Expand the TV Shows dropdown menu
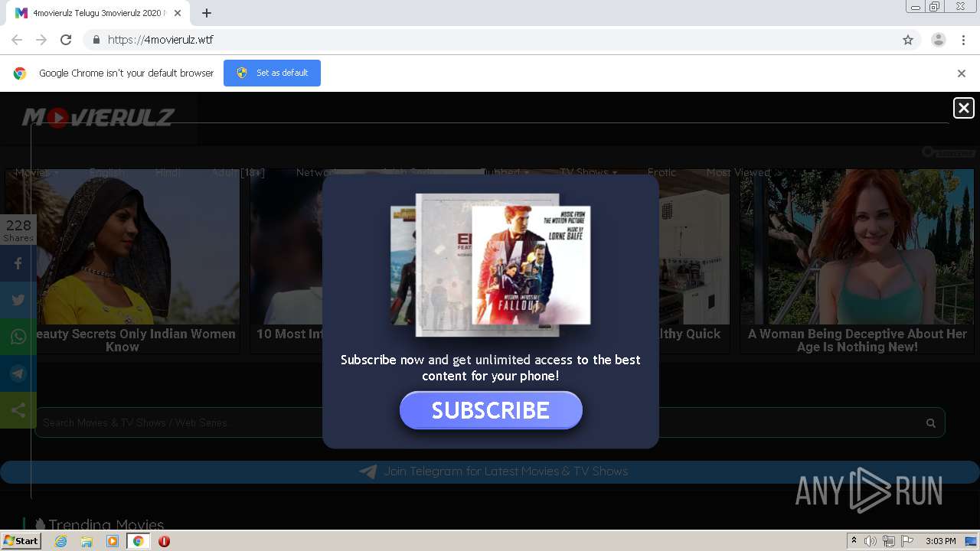The width and height of the screenshot is (980, 551). click(x=588, y=172)
